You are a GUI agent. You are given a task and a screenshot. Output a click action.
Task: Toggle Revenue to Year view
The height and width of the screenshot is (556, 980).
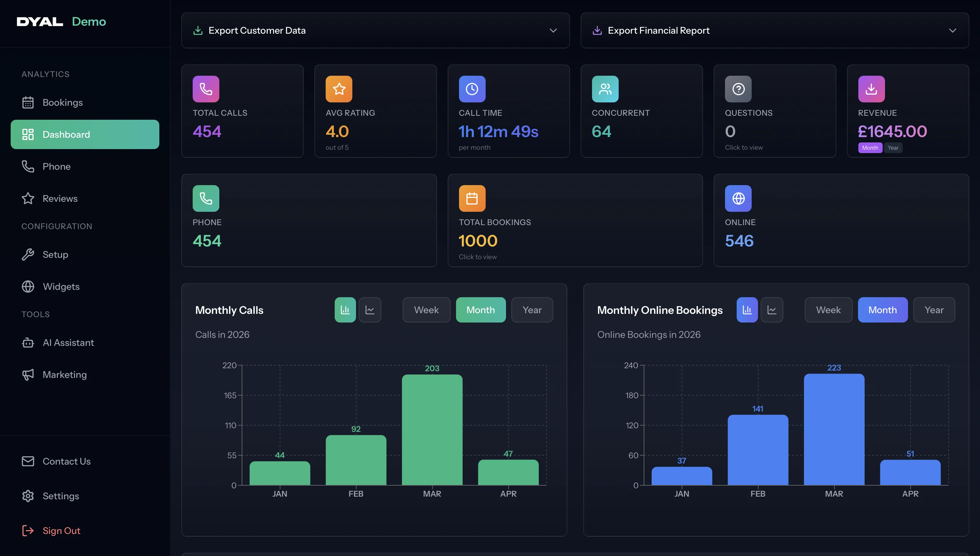[x=893, y=148]
